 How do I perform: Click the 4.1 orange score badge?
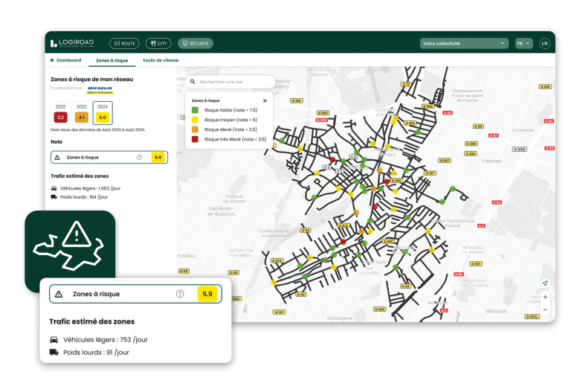[82, 118]
